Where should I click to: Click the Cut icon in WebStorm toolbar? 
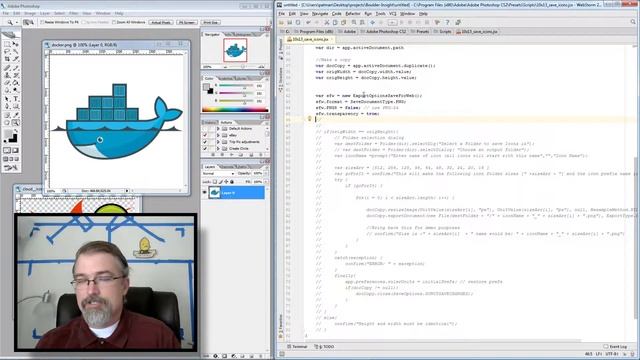(x=327, y=22)
